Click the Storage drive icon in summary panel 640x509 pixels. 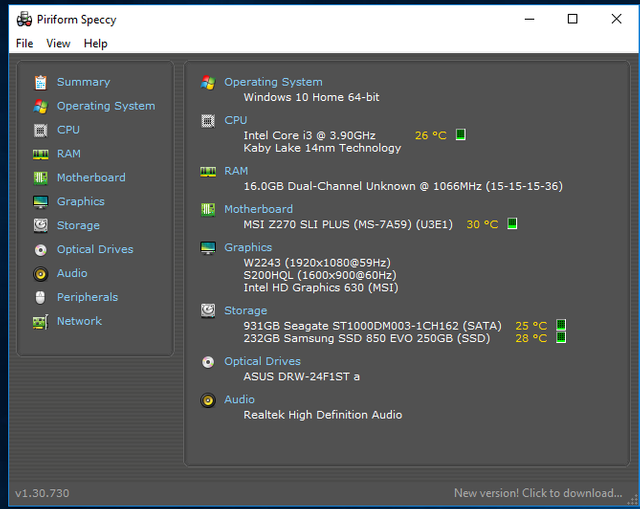pos(208,311)
